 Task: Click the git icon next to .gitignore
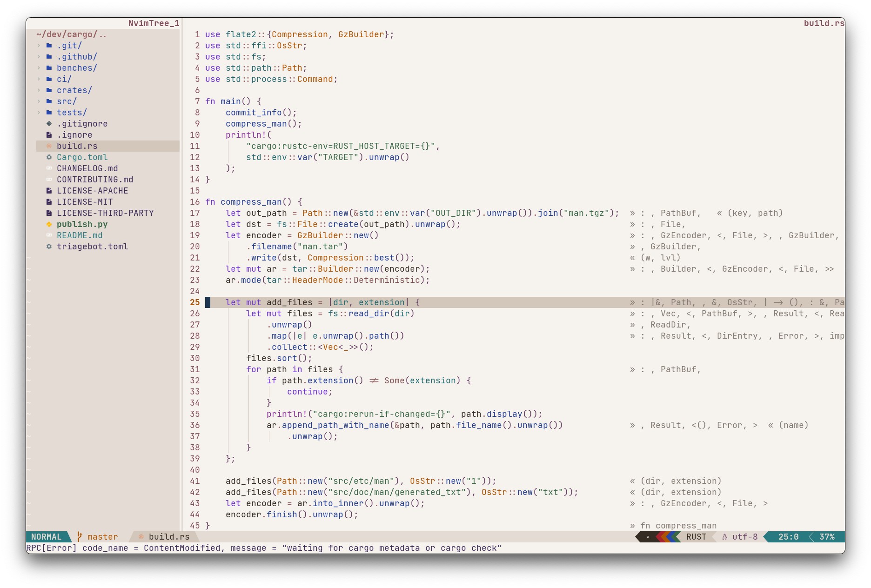[x=49, y=124]
